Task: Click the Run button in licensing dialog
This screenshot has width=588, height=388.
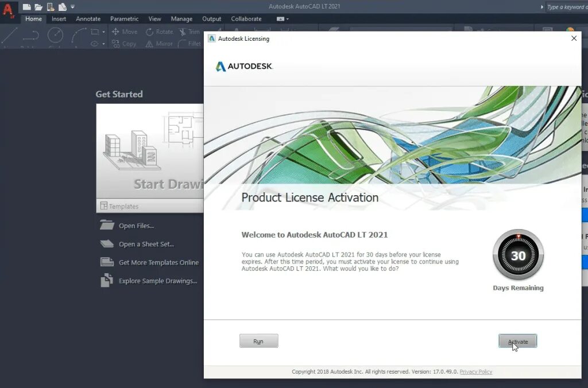Action: (x=259, y=341)
